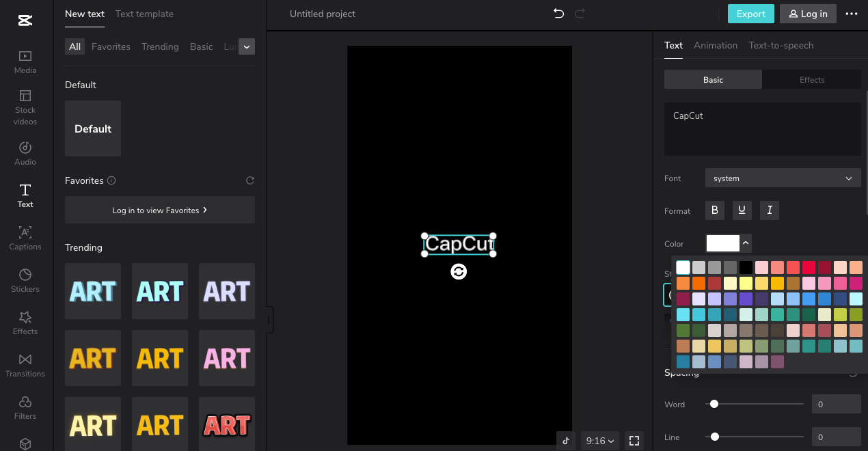Select the CapCut text on canvas
The image size is (868, 451).
459,244
